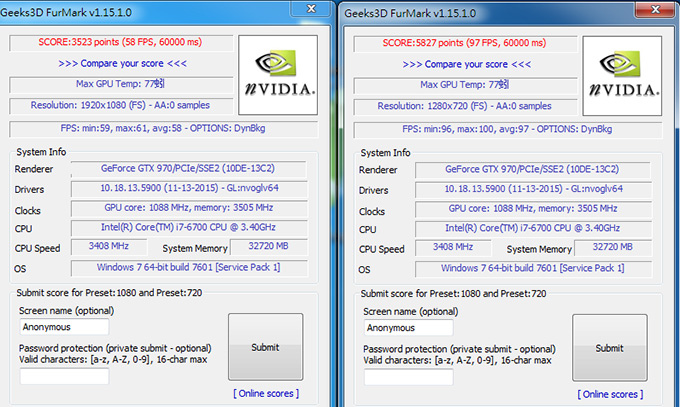This screenshot has width=680, height=407.
Task: Click 3408 MHz CPU speed field, left window
Action: click(x=109, y=247)
